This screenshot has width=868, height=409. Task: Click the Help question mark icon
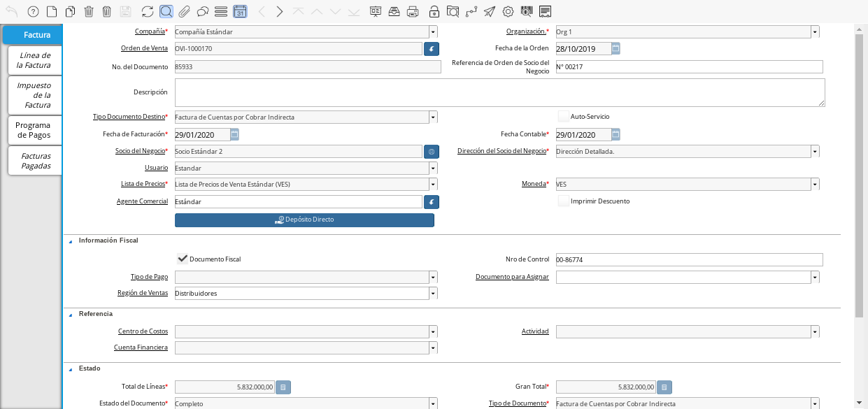coord(32,11)
